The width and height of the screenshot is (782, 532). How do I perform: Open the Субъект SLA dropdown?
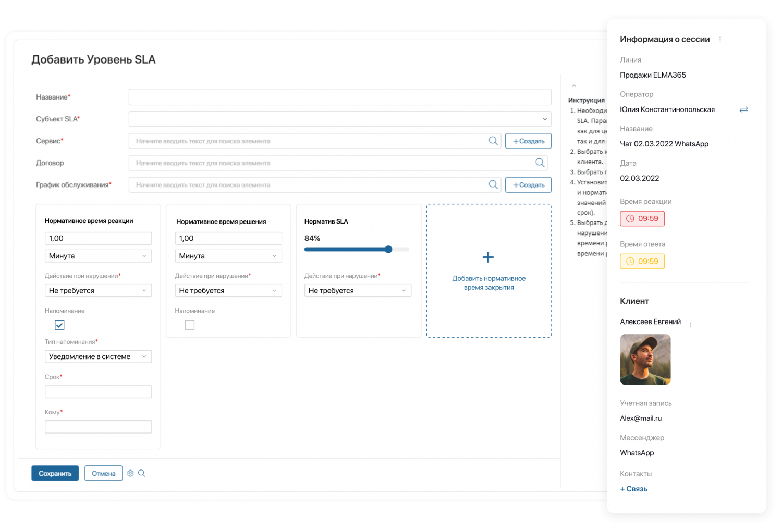coord(339,119)
